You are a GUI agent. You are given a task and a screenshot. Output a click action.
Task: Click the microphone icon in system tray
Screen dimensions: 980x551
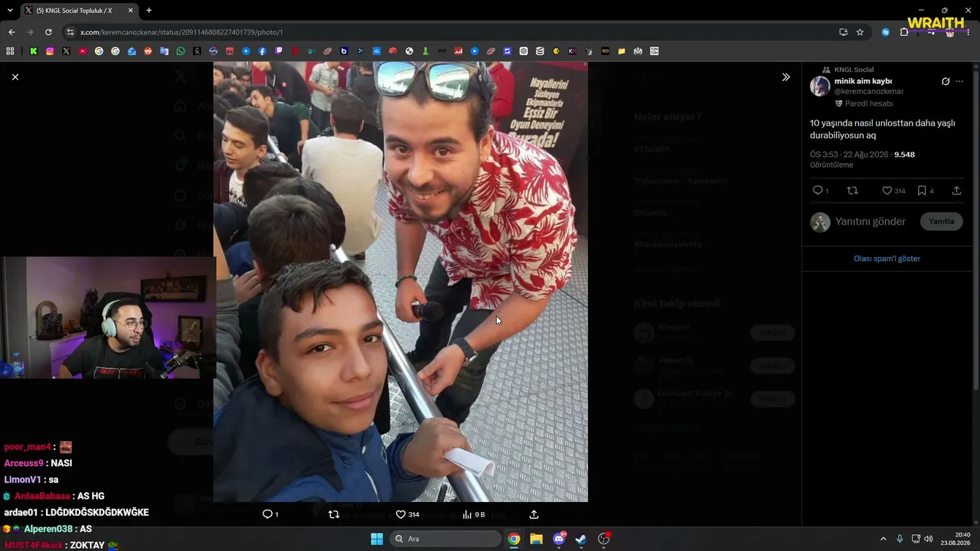click(x=900, y=539)
